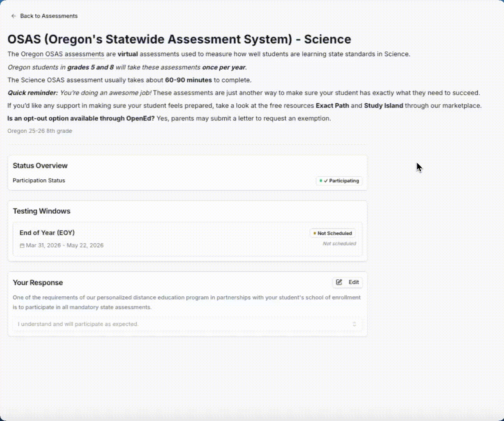Open the Back to Assessments link
The image size is (504, 421).
49,16
